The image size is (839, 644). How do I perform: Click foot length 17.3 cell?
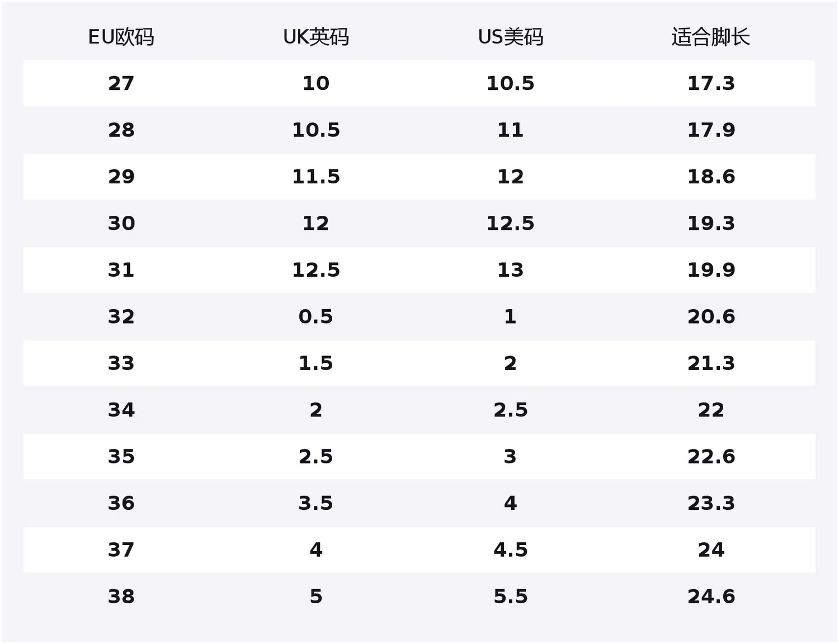[x=711, y=83]
